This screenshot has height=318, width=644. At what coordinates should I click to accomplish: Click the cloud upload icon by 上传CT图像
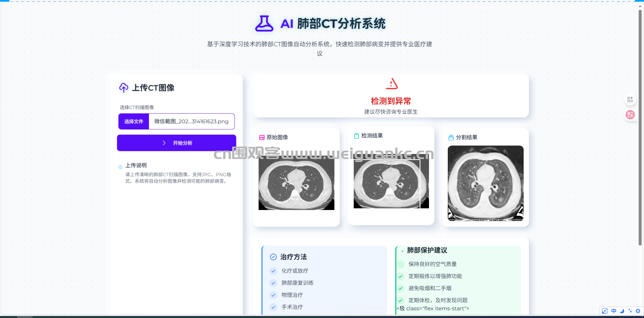click(x=124, y=88)
